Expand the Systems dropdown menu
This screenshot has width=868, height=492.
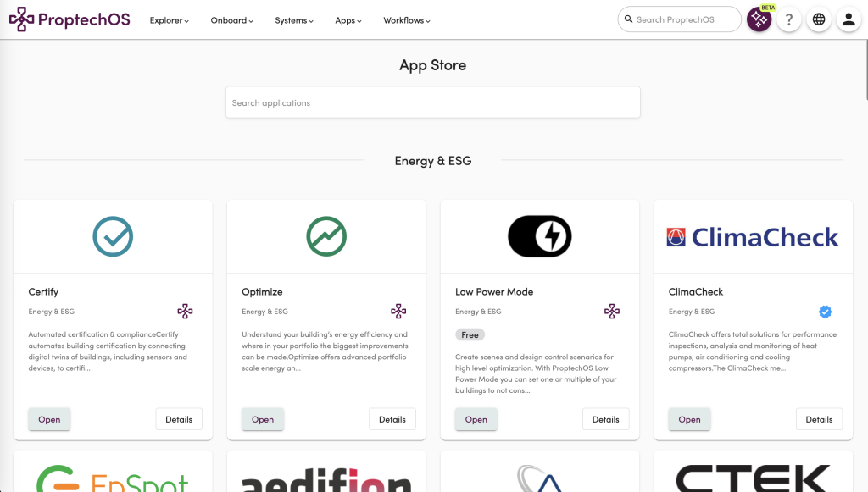pyautogui.click(x=294, y=20)
